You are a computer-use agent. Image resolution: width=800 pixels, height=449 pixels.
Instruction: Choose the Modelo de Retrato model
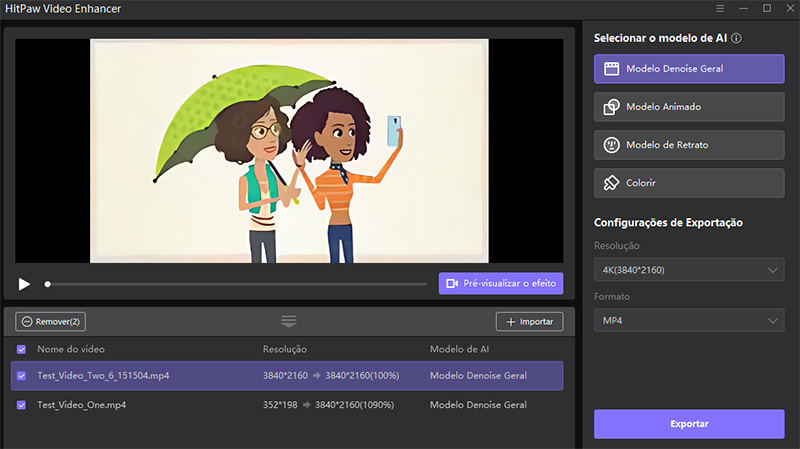pyautogui.click(x=688, y=145)
